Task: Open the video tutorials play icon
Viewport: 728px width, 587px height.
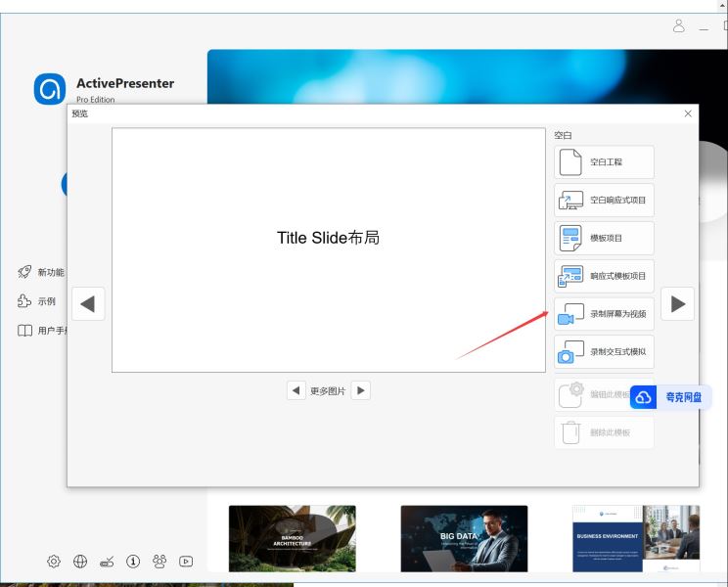Action: [186, 562]
